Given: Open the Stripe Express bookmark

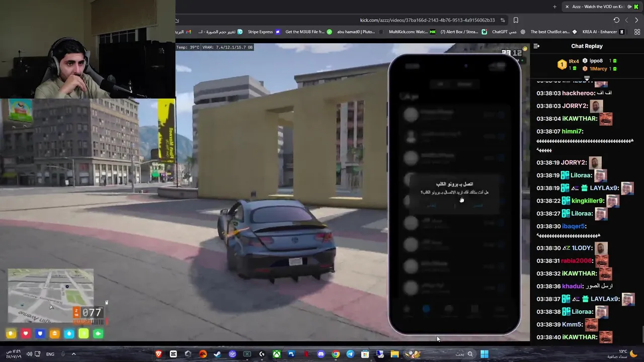Looking at the screenshot, I should [x=264, y=32].
